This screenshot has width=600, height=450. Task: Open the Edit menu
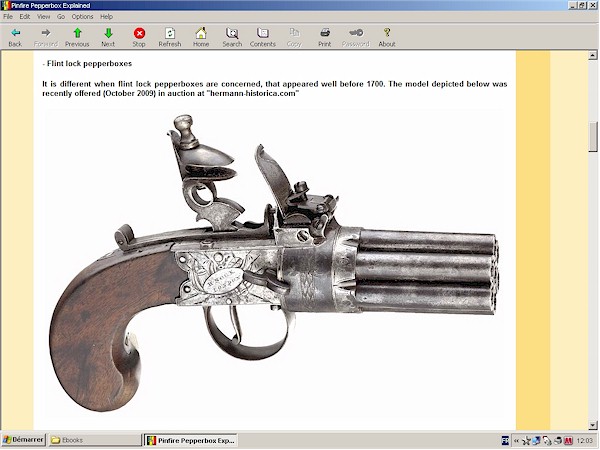[25, 16]
